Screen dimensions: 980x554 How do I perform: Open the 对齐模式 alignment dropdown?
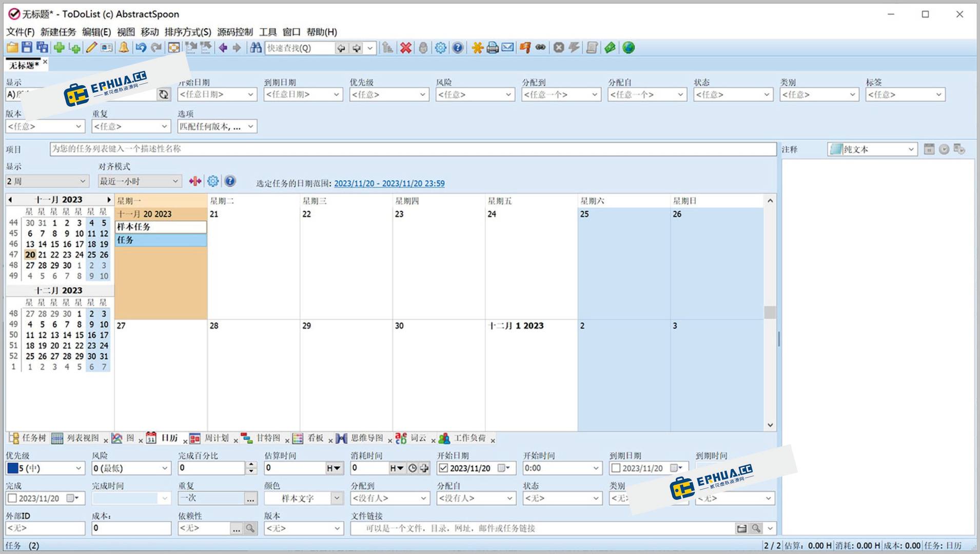tap(139, 181)
